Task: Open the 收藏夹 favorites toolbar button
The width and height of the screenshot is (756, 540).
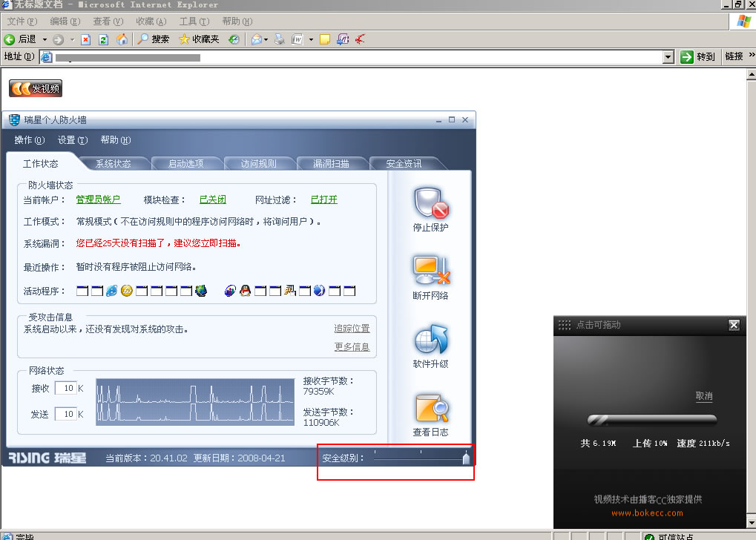Action: pos(199,39)
